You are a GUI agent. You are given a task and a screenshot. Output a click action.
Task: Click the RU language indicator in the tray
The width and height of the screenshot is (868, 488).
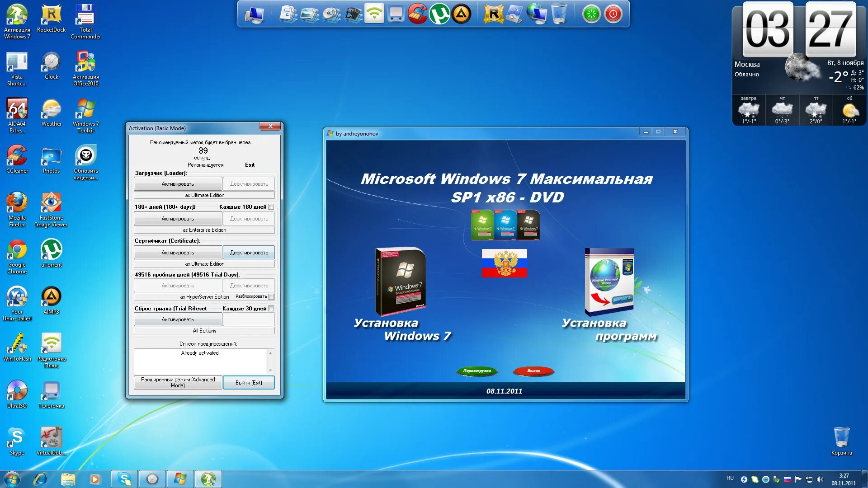[730, 478]
